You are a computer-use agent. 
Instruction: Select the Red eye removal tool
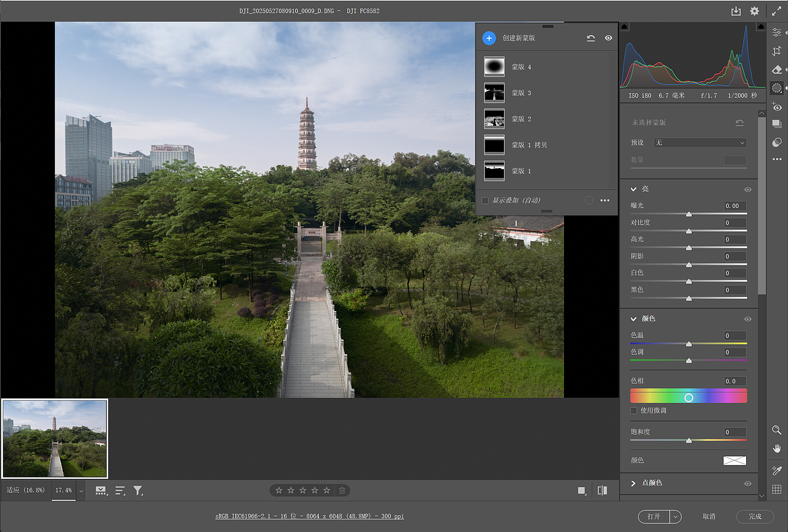(777, 107)
